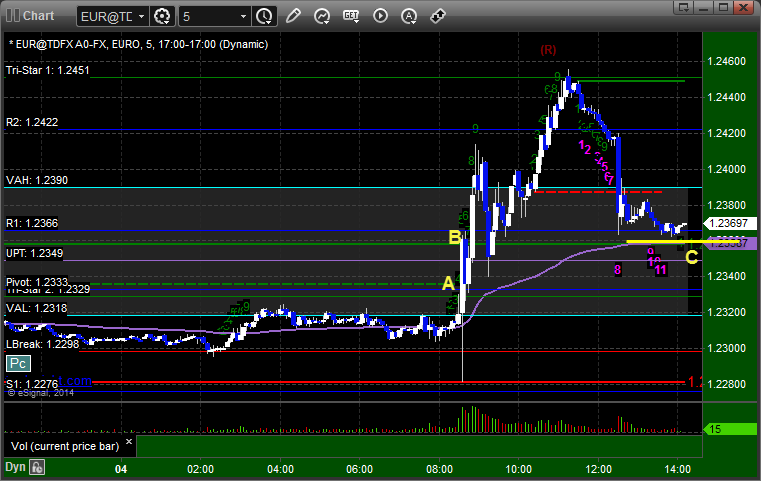The width and height of the screenshot is (761, 481).
Task: Click the 02:00 time axis label
Action: [x=200, y=469]
